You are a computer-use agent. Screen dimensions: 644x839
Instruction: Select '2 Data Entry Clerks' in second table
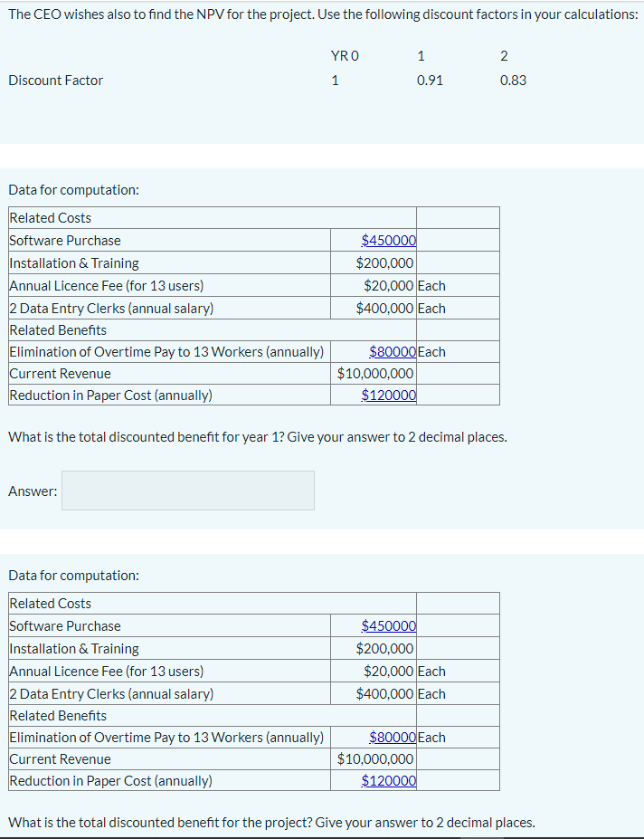(112, 693)
